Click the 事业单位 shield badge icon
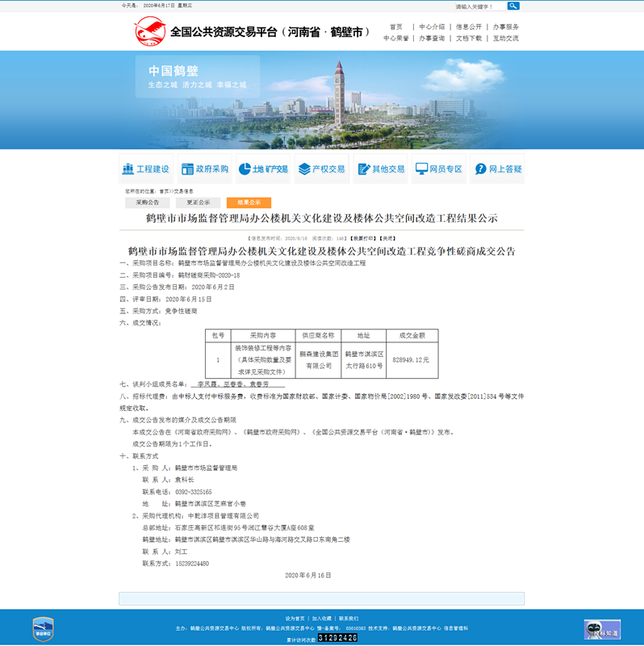The width and height of the screenshot is (644, 646). [x=44, y=629]
